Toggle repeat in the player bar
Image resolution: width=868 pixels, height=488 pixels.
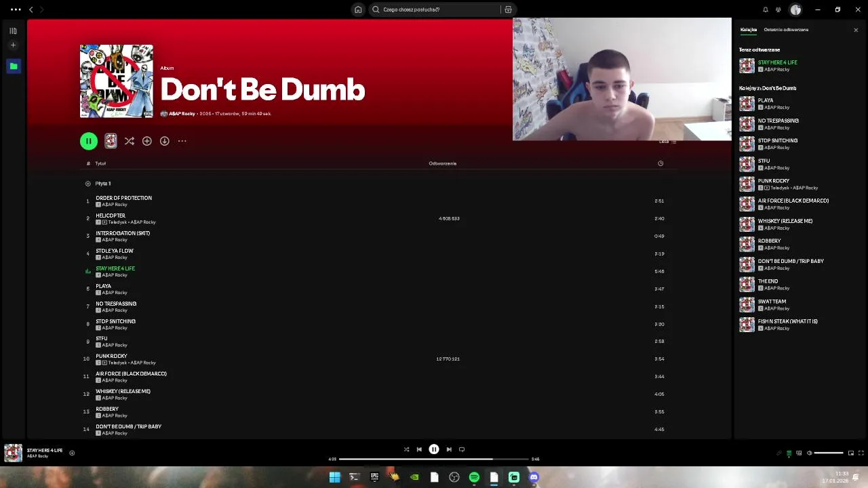[462, 449]
